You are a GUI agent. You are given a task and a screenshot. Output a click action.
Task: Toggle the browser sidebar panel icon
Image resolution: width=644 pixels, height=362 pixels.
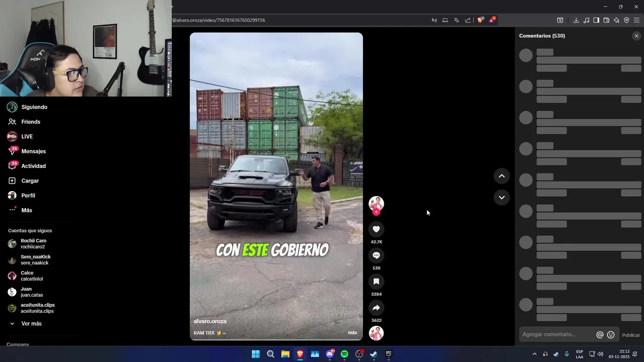click(x=596, y=20)
